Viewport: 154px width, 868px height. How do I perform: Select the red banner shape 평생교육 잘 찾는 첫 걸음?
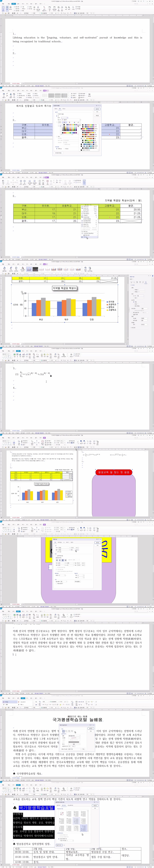113,472
